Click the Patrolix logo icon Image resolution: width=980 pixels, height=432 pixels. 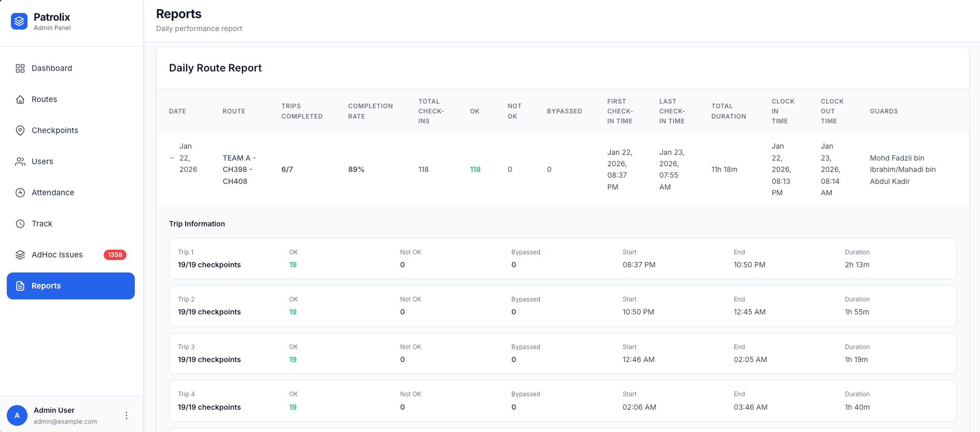pyautogui.click(x=19, y=21)
